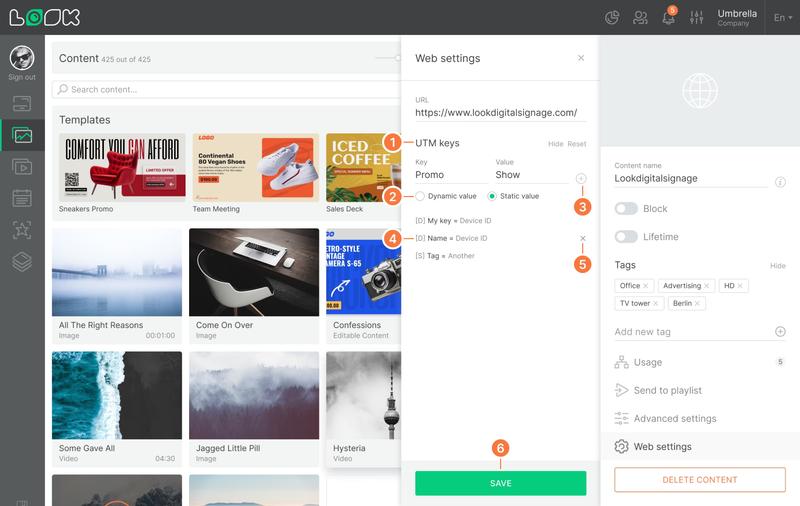Open the star frame icon in sidebar
This screenshot has width=800, height=506.
[x=22, y=230]
